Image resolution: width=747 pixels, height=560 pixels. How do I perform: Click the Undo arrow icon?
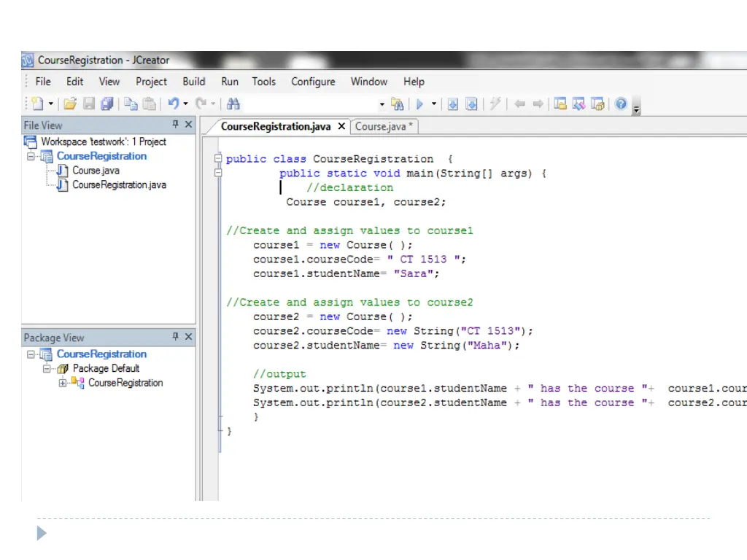click(174, 104)
